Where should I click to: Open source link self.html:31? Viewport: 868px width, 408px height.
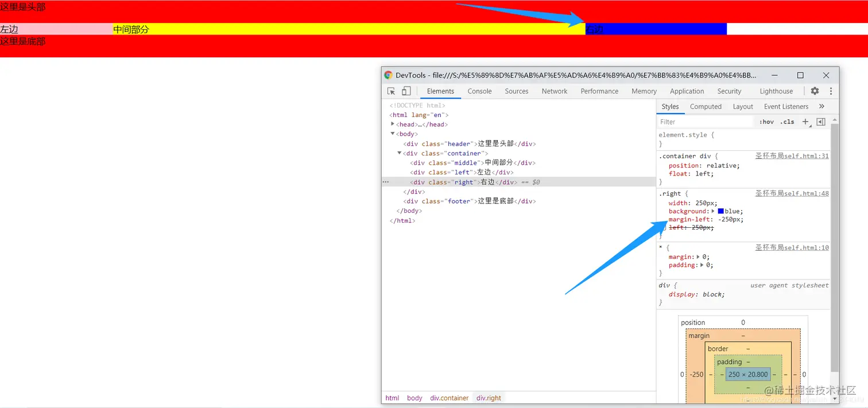(792, 156)
